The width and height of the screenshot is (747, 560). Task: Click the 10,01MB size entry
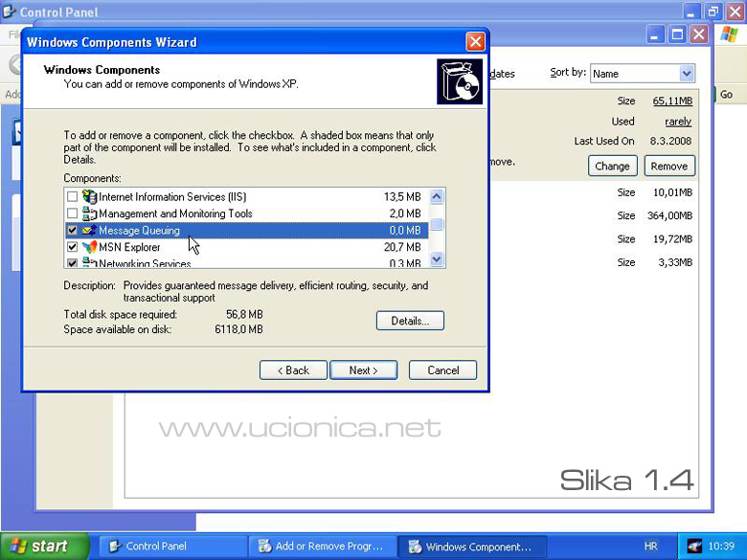click(672, 192)
